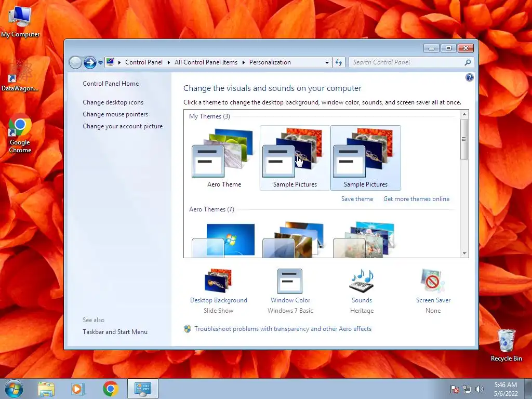Open the Recycle Bin desktop icon
The width and height of the screenshot is (532, 399).
(x=506, y=345)
